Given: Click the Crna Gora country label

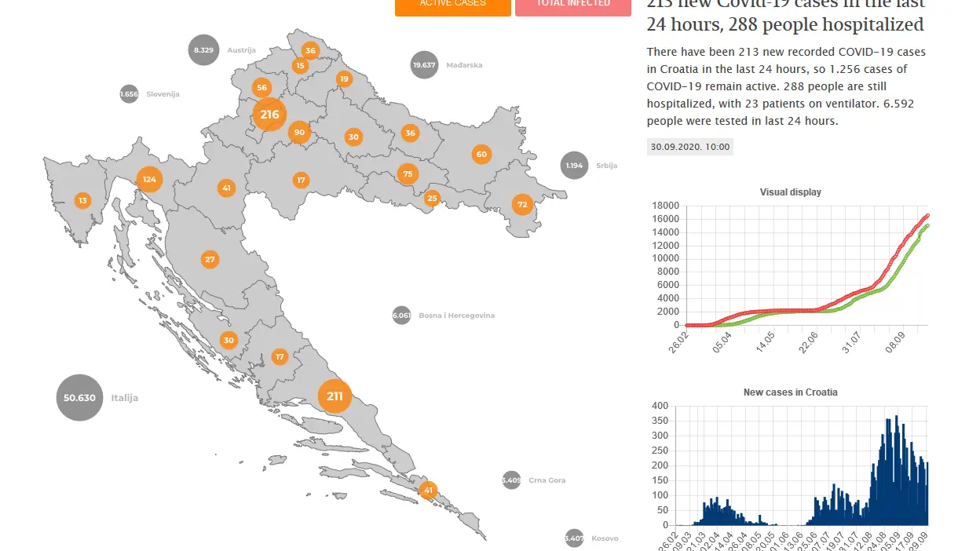Looking at the screenshot, I should point(547,480).
